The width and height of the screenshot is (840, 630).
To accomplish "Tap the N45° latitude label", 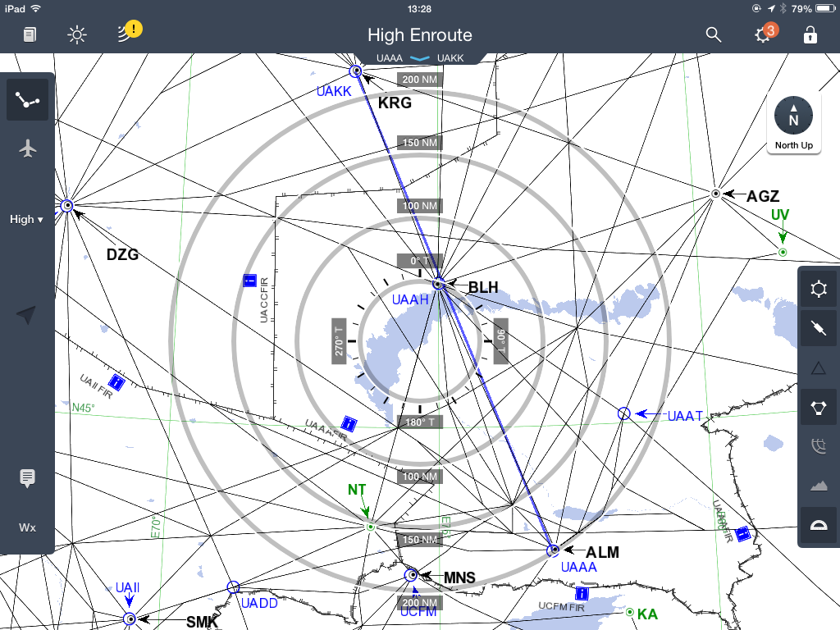I will (83, 408).
